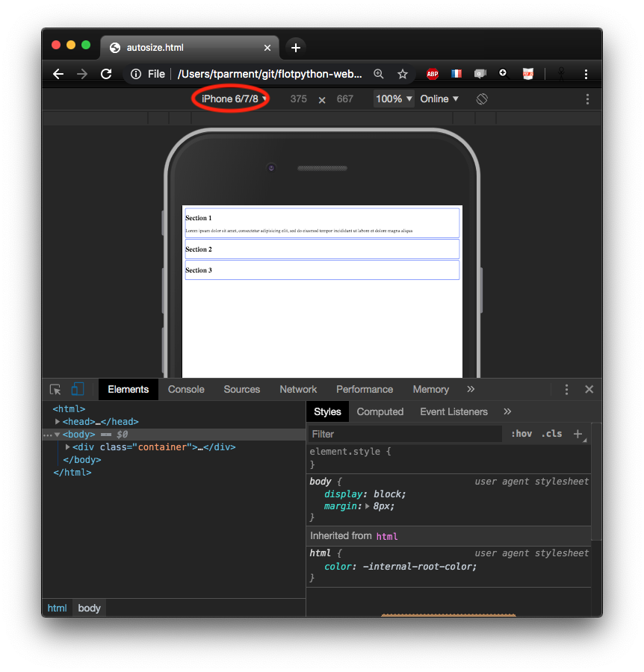Open the 100% zoom dropdown
Screen dimensions: 644x672
tap(394, 99)
